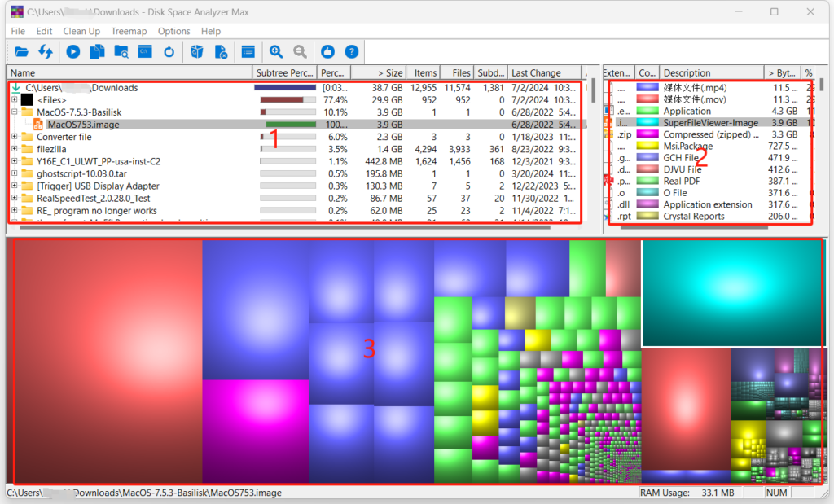834x504 pixels.
Task: Sort by the Size column header
Action: pos(379,72)
